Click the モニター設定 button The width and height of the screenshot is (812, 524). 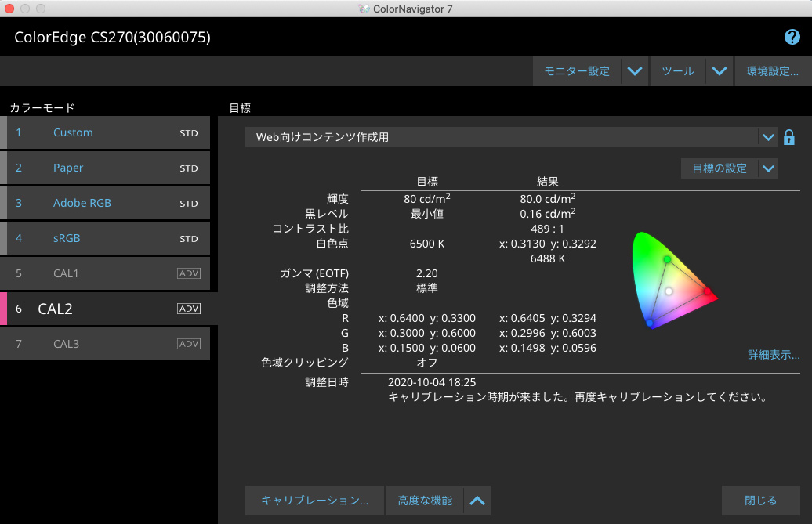point(577,71)
